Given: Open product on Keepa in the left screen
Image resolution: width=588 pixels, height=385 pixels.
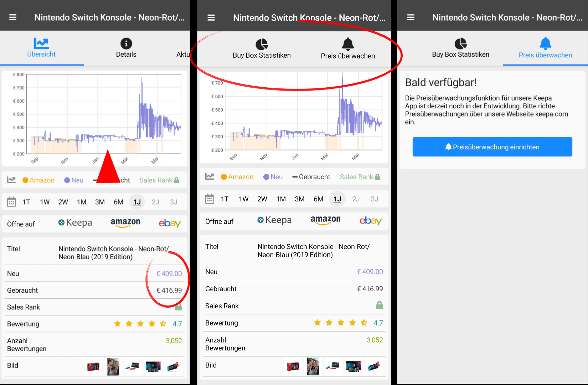Looking at the screenshot, I should (75, 223).
